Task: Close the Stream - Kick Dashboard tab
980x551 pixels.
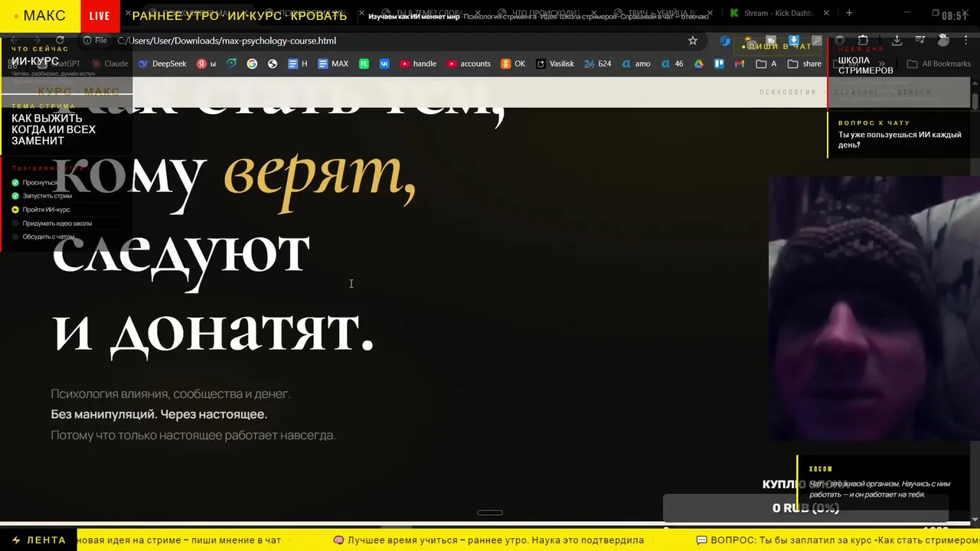Action: coord(825,13)
